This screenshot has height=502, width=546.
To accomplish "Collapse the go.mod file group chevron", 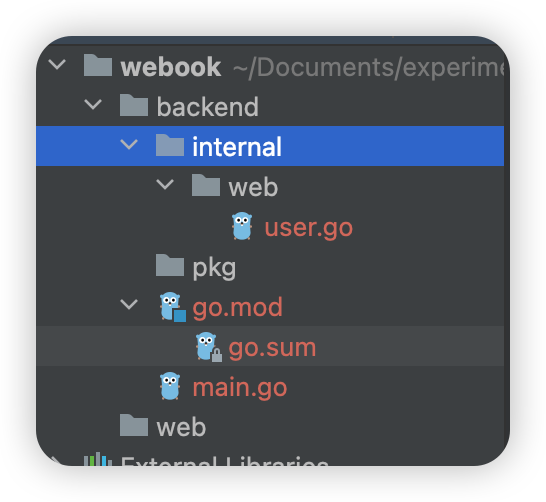I will click(x=129, y=305).
